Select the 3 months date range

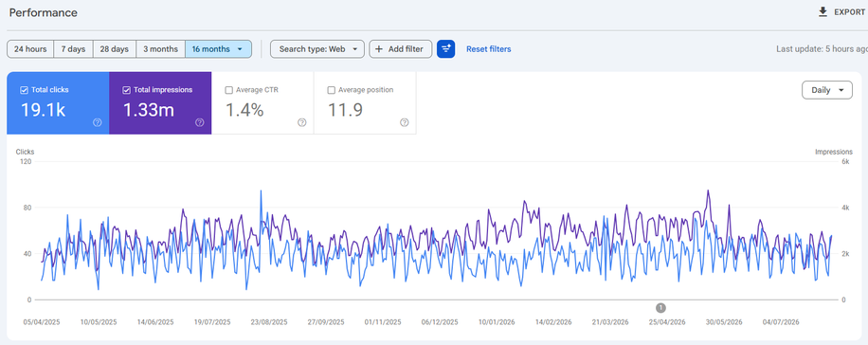(x=160, y=48)
